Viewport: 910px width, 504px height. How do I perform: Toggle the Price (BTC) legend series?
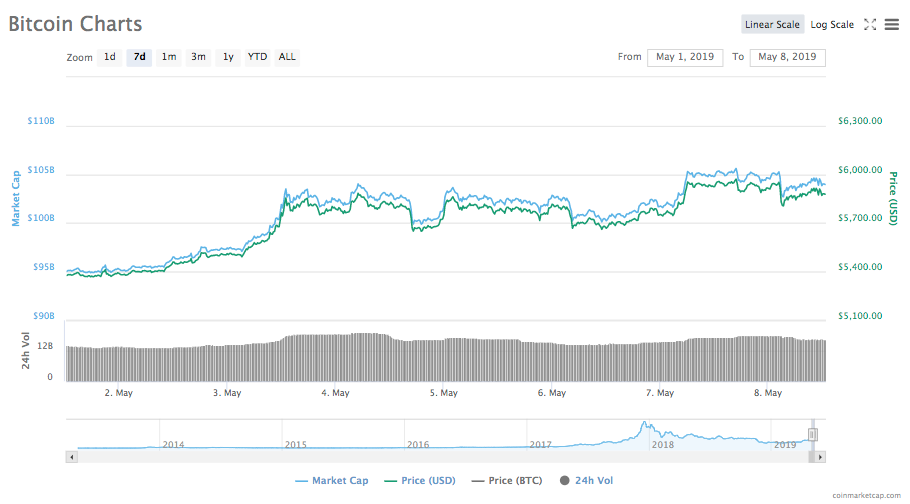click(507, 481)
